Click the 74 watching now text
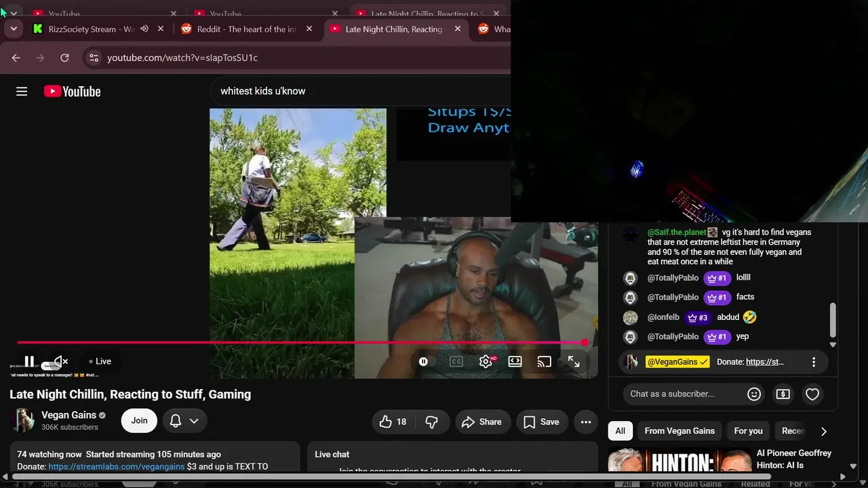This screenshot has width=868, height=488. coord(50,454)
